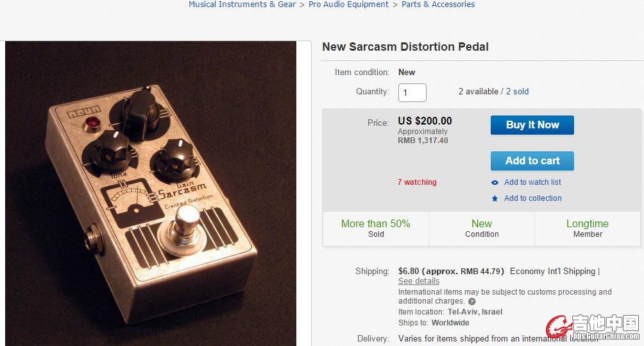644x346 pixels.
Task: Click the New Sarcasm Distortion Pedal title
Action: click(405, 47)
